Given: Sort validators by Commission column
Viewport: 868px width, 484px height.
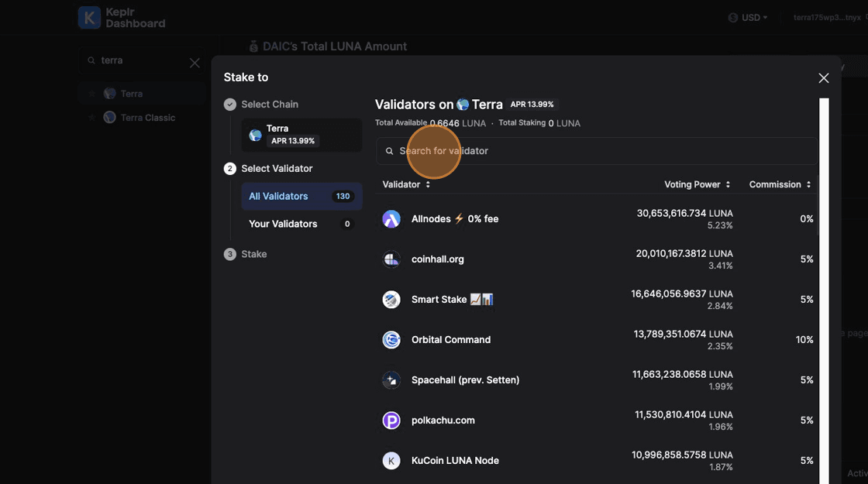Looking at the screenshot, I should coord(780,184).
